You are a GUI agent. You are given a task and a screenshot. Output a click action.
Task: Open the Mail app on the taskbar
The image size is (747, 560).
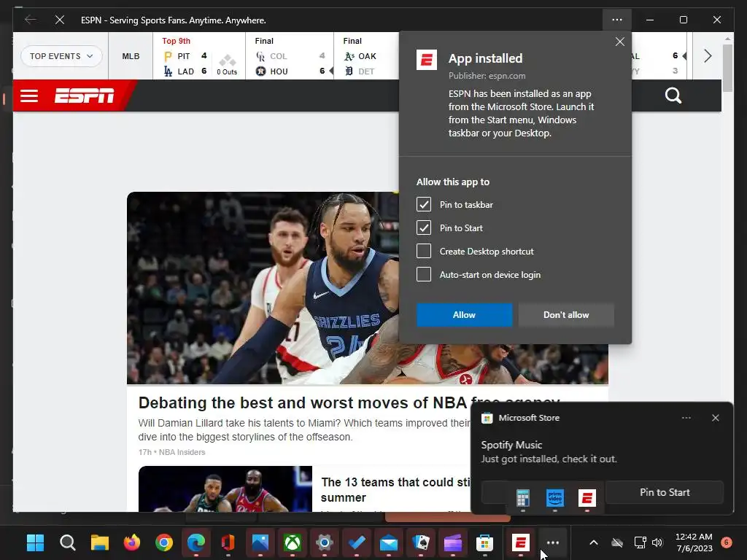(388, 542)
